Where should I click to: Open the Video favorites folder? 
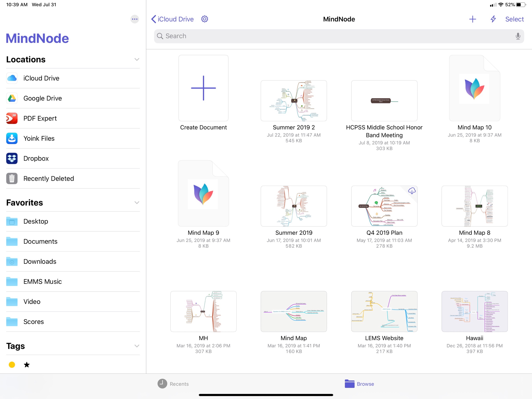click(x=73, y=301)
